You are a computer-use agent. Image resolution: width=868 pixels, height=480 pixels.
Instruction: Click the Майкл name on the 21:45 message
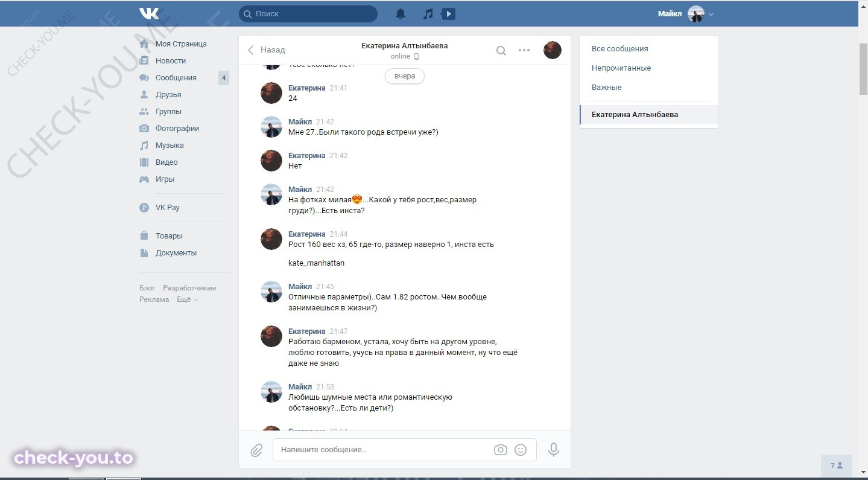(300, 287)
